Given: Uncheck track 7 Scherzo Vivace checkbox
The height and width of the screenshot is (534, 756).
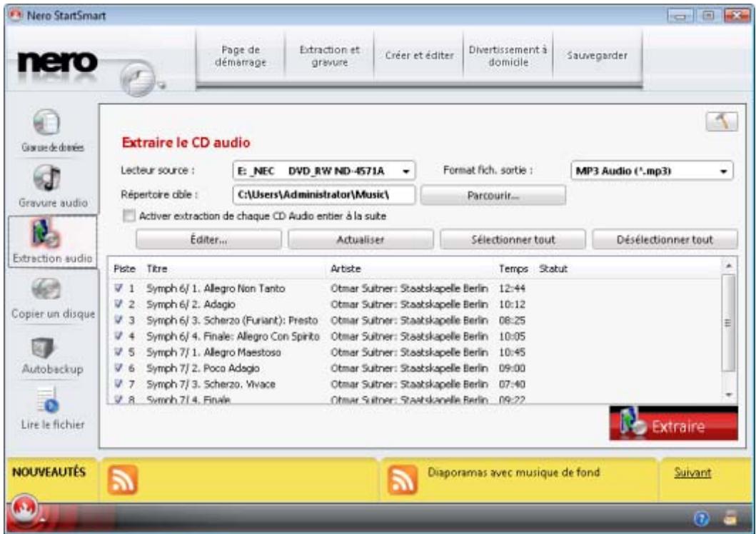Looking at the screenshot, I should 119,383.
